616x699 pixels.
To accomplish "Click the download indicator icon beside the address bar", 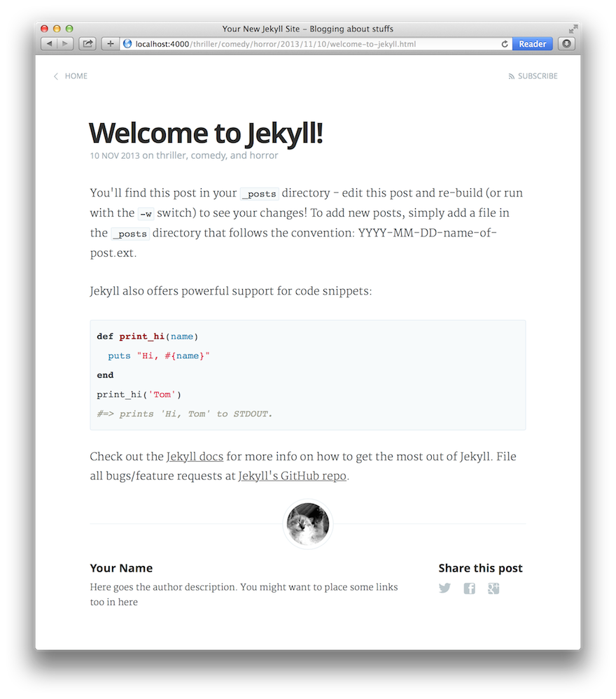I will (566, 43).
